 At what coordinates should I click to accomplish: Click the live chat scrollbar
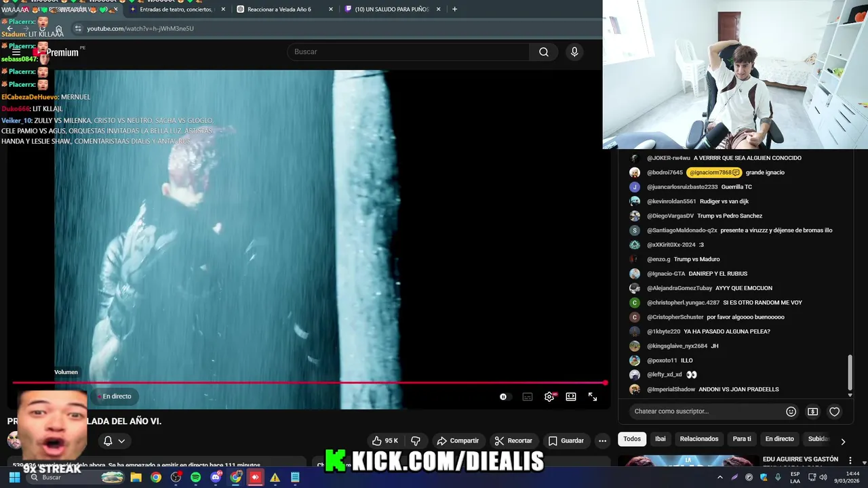pyautogui.click(x=850, y=372)
